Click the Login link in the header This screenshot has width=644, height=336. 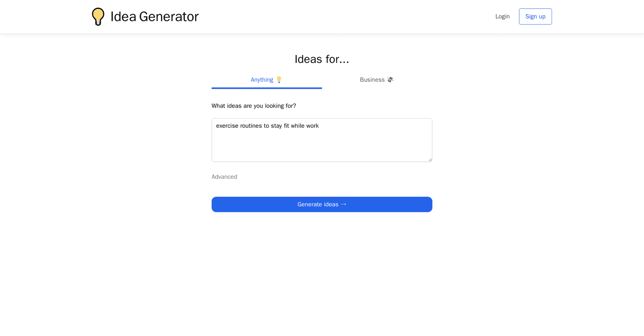click(502, 17)
